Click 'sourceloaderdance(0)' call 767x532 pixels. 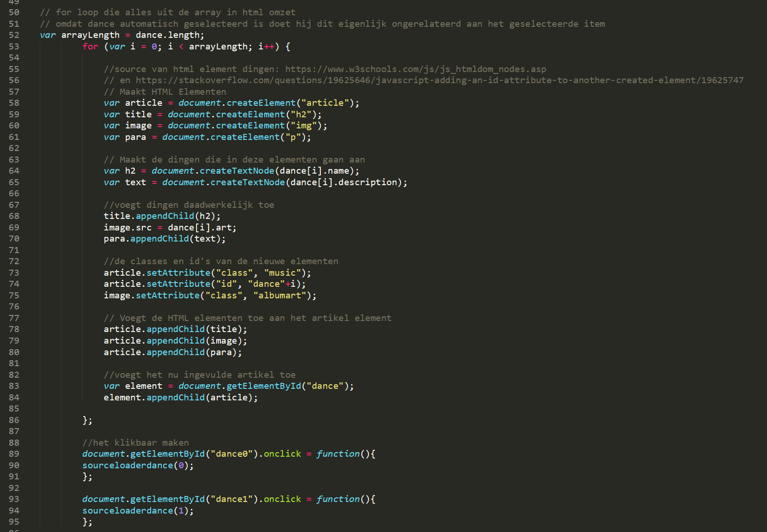point(138,465)
